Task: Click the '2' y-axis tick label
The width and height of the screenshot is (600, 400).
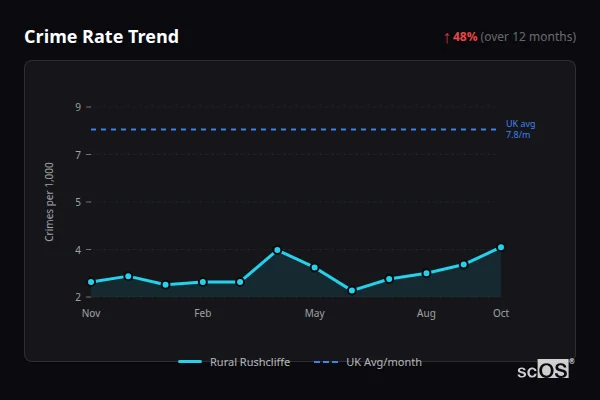Action: (78, 297)
